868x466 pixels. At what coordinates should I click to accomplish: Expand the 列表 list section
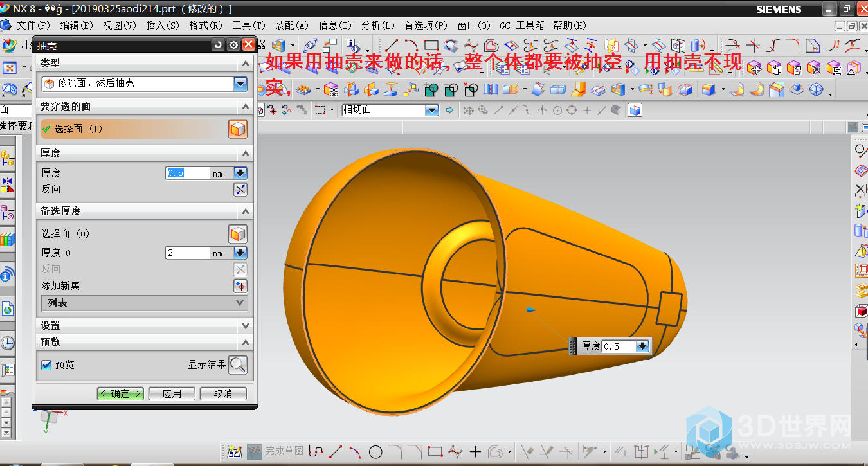(144, 303)
